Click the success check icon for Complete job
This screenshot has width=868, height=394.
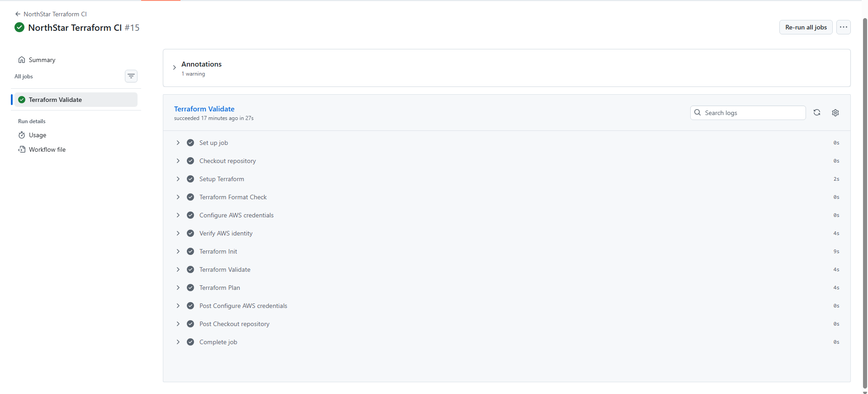(x=190, y=342)
